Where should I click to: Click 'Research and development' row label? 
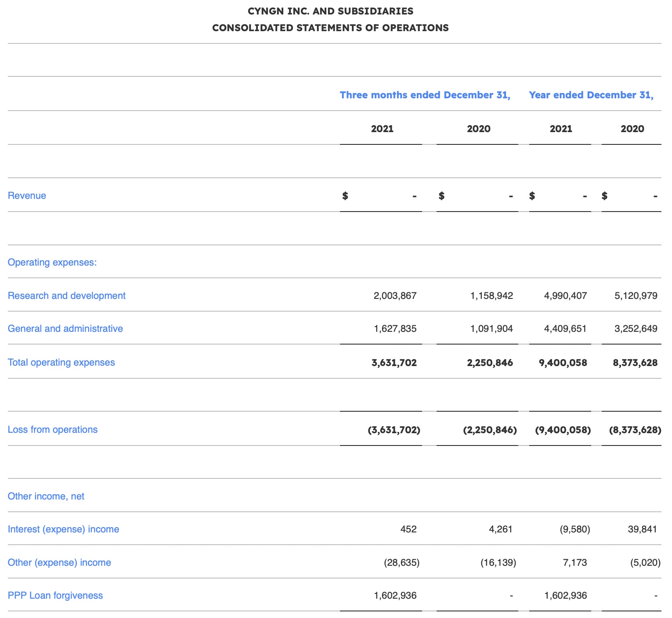coord(67,296)
